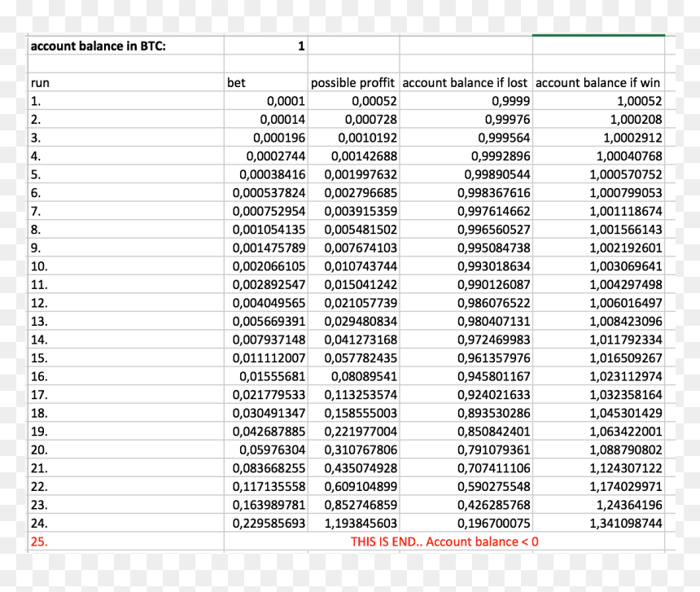The image size is (700, 592).
Task: Select run label '19.' cell
Action: tap(126, 431)
